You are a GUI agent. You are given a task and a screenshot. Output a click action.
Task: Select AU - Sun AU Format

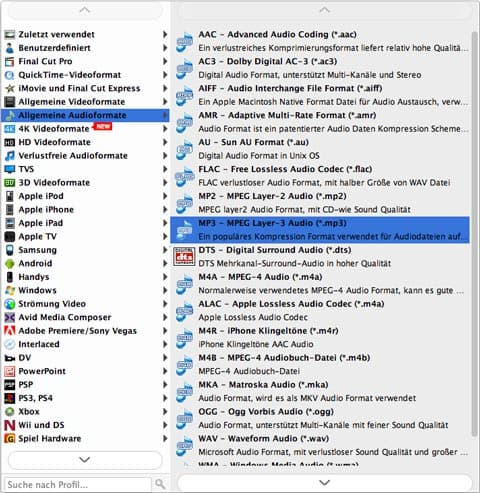click(x=320, y=149)
